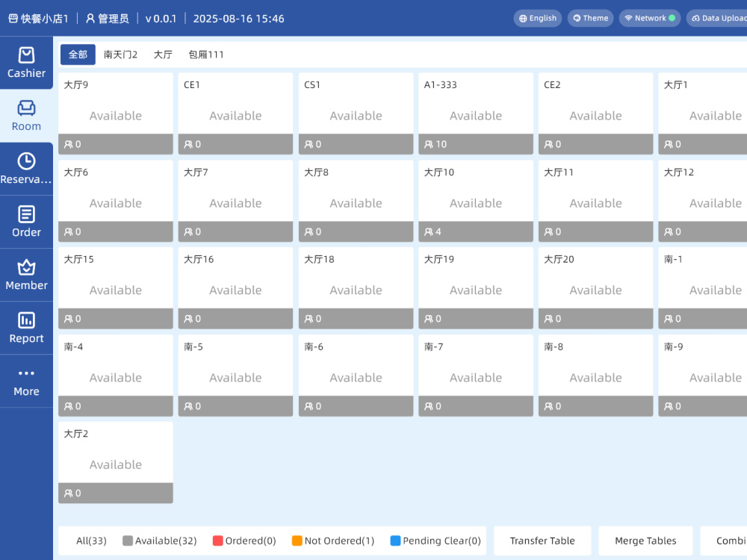The image size is (747, 560).
Task: Open table card 大厅18
Action: (x=356, y=288)
